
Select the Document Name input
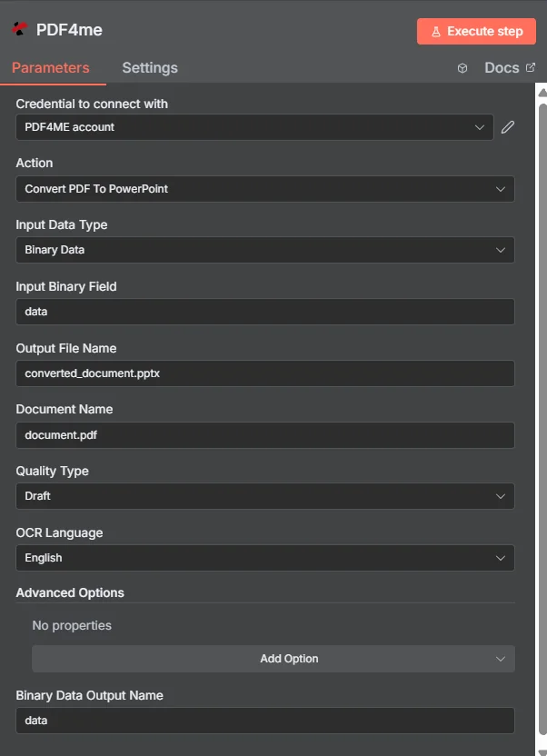[x=264, y=434]
